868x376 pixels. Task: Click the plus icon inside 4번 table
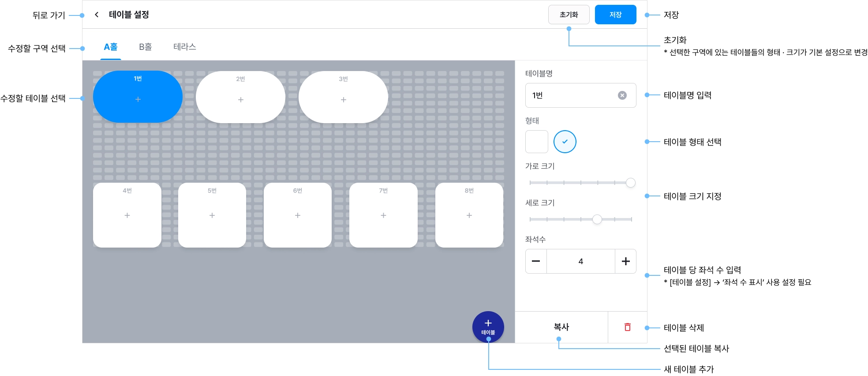127,215
